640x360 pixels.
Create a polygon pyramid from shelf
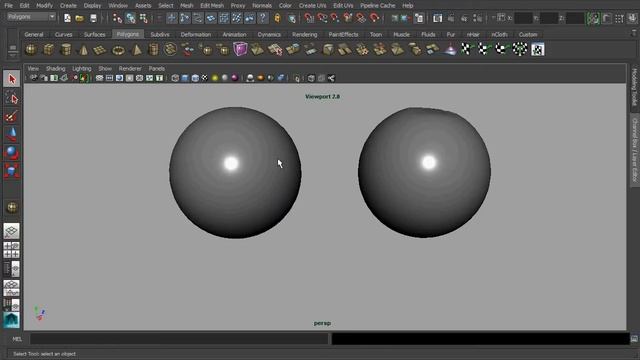click(x=136, y=50)
